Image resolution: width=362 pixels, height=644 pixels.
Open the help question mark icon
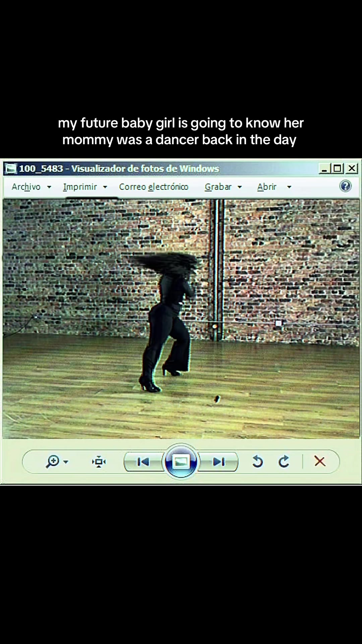coord(345,186)
